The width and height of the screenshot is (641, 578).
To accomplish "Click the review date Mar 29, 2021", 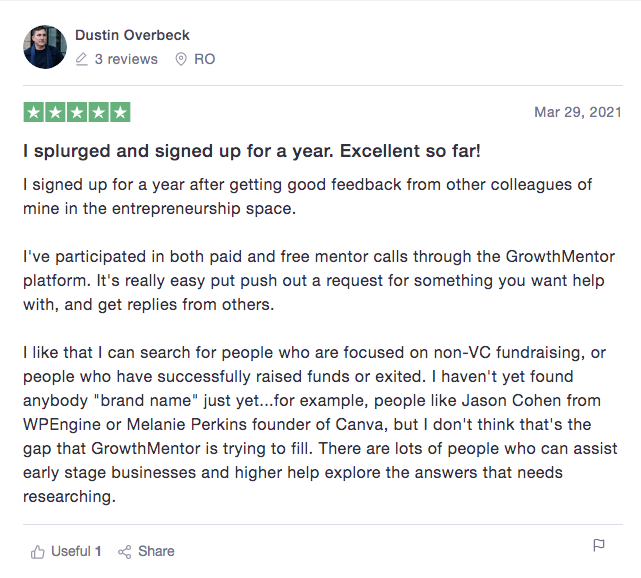I will [578, 112].
